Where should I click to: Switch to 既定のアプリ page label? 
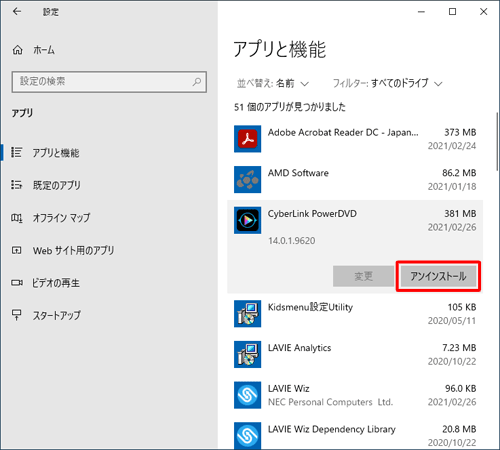56,185
